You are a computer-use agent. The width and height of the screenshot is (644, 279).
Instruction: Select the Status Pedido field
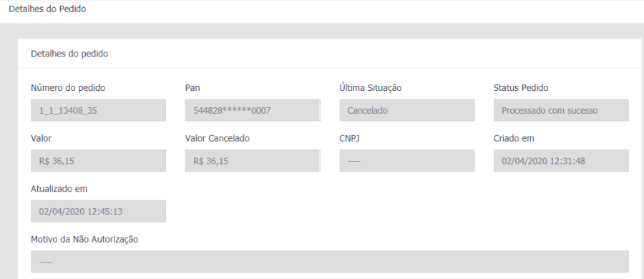561,110
